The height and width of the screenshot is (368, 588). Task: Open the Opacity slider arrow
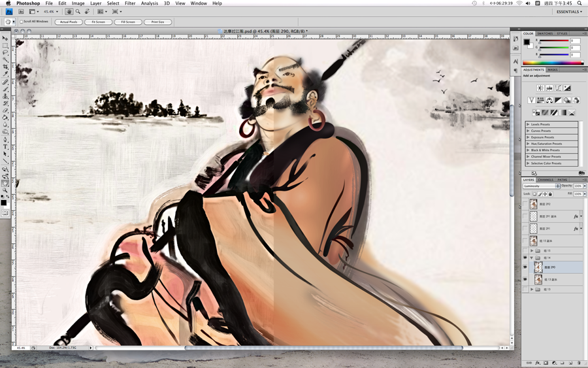[x=585, y=186]
